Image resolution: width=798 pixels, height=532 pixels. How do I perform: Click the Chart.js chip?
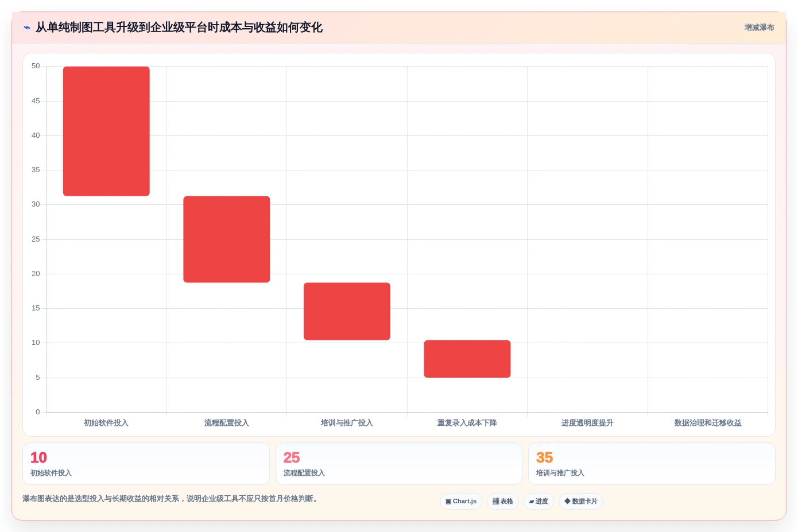[x=461, y=501]
